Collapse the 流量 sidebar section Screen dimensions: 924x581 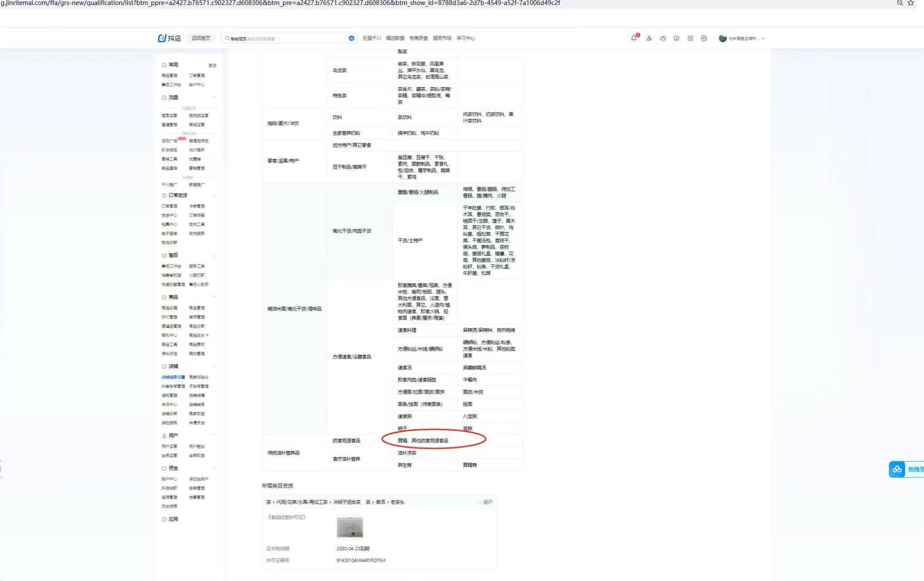click(x=214, y=97)
